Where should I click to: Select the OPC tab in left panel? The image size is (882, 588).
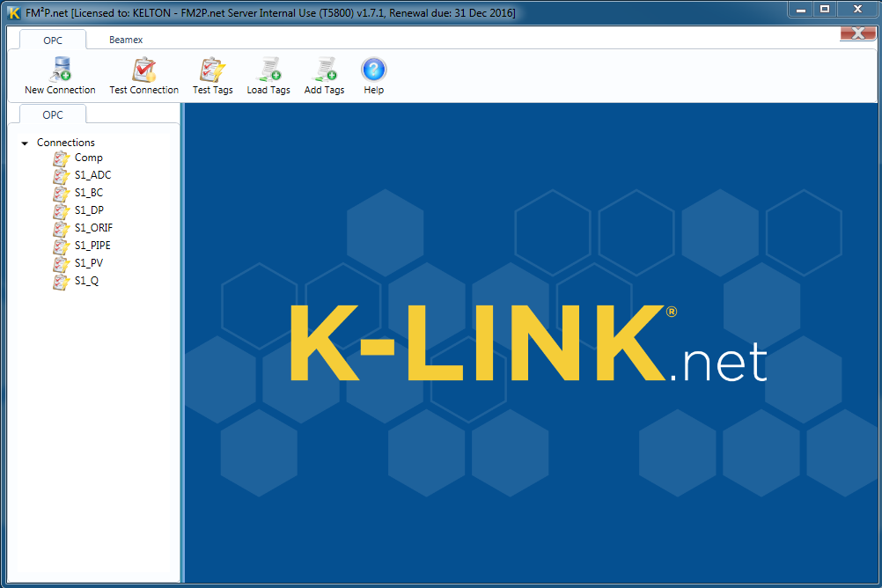click(x=53, y=114)
